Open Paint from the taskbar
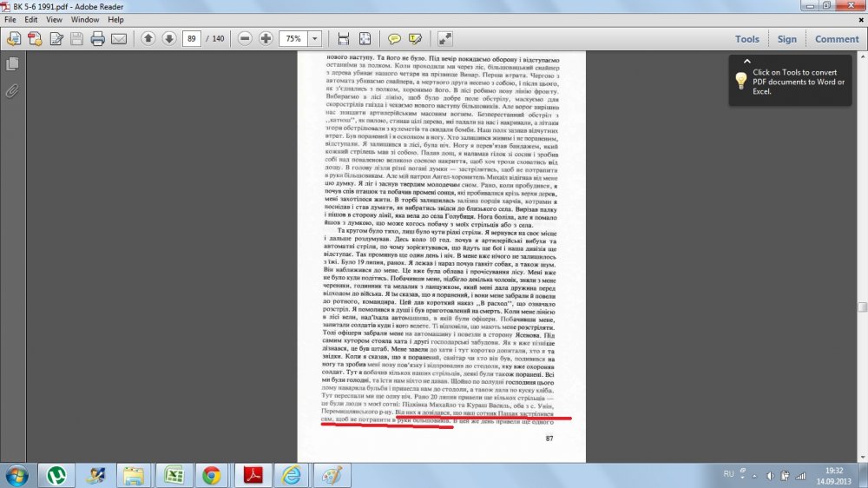 click(x=332, y=475)
